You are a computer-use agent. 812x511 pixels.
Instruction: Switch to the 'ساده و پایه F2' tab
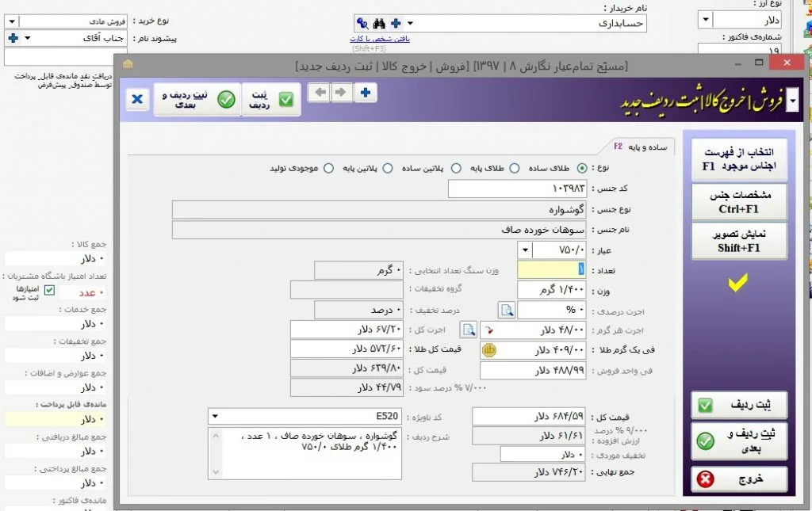[640, 147]
